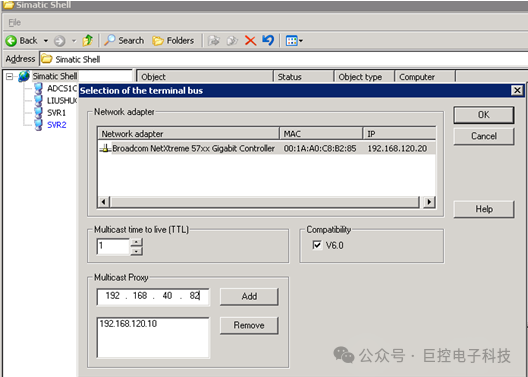
Task: Toggle the V6.0 compatibility checkbox
Action: pyautogui.click(x=317, y=245)
